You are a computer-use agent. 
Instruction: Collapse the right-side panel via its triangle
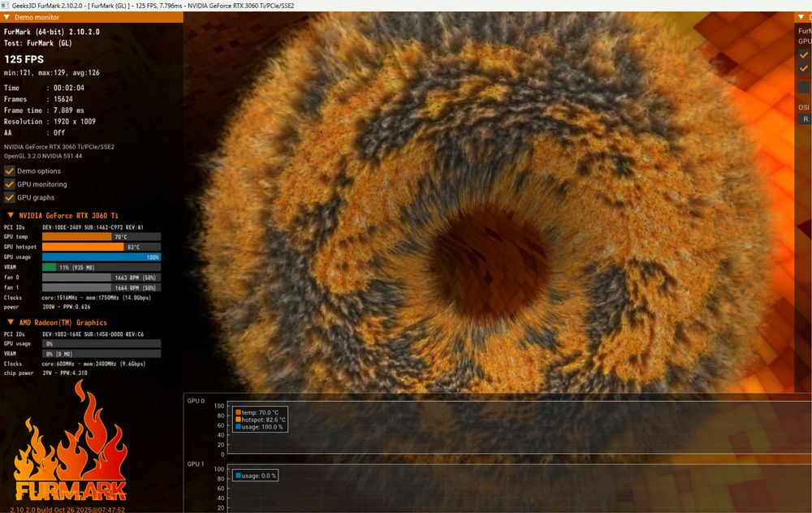[801, 17]
